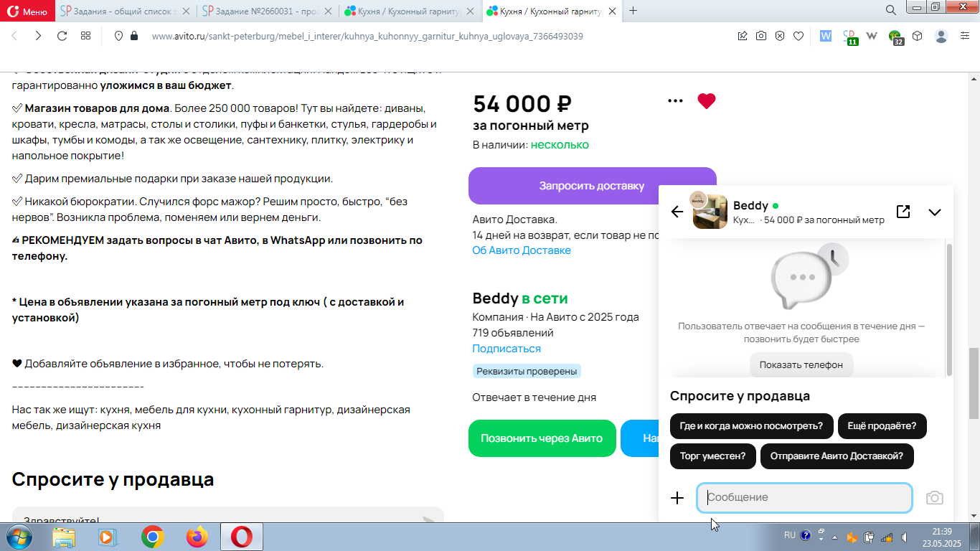Click the Подписаться link
This screenshot has width=980, height=551.
pos(507,349)
